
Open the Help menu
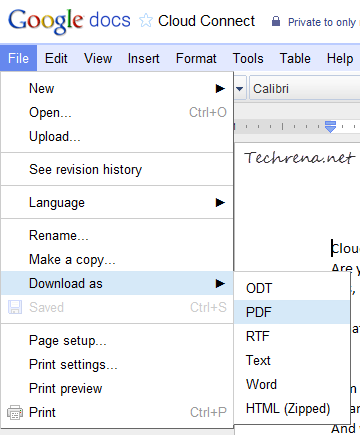[x=340, y=58]
